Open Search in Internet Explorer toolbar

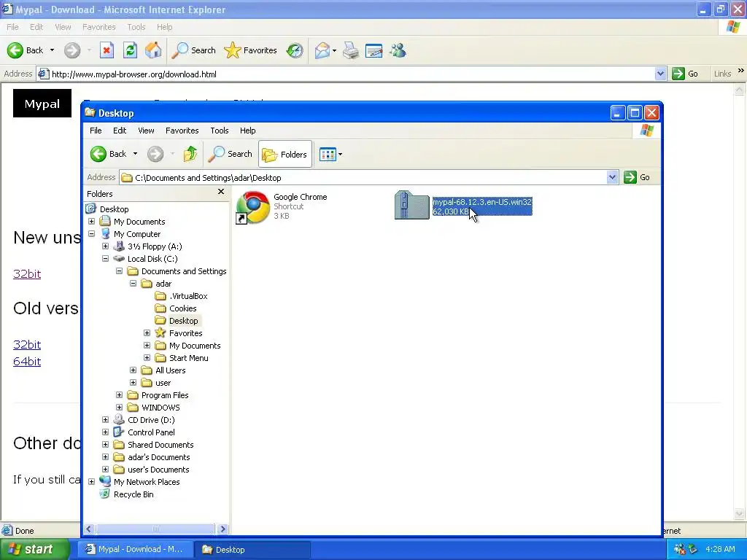tap(193, 50)
